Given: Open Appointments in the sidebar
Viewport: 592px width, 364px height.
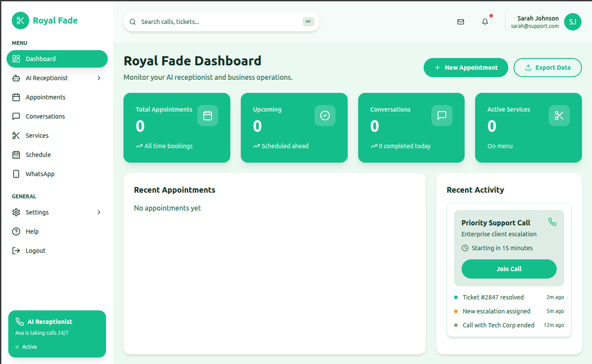Looking at the screenshot, I should click(45, 97).
